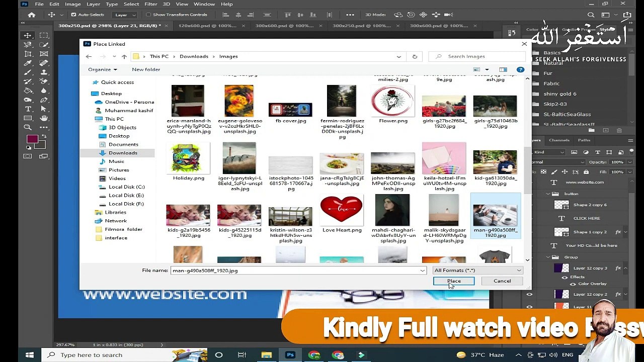Click Lock all layer padlock icon
This screenshot has height=362, width=644.
click(586, 172)
